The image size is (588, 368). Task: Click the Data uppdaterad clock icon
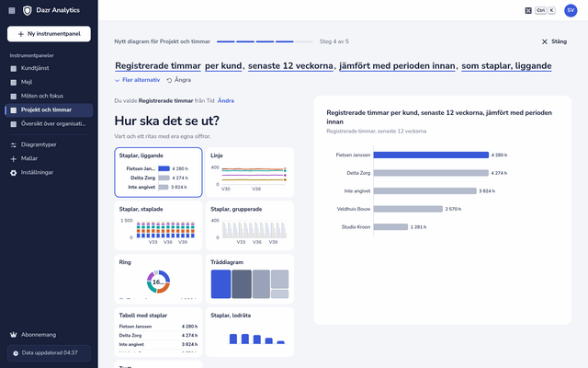(16, 353)
